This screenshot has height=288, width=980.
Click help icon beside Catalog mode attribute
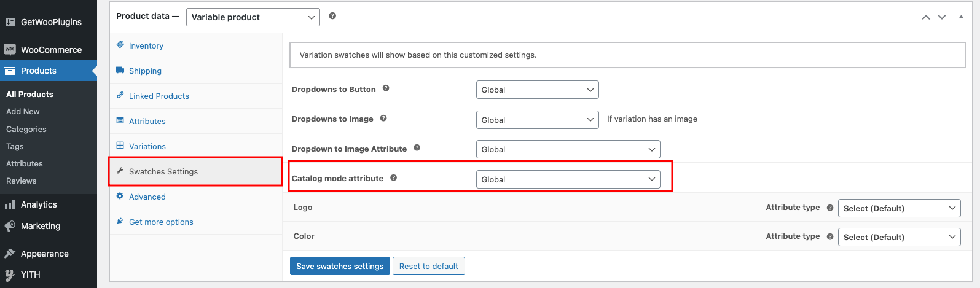coord(393,178)
